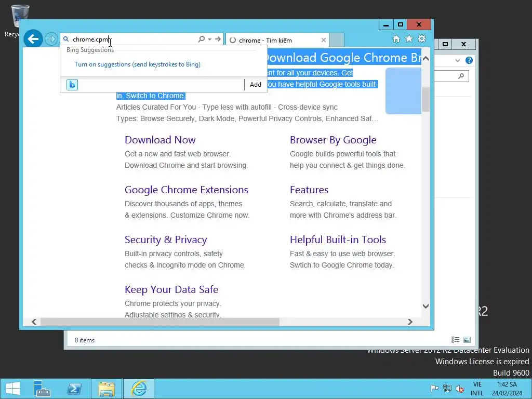Screen dimensions: 532x399
Task: Launch PowerShell from the taskbar
Action: [74, 389]
